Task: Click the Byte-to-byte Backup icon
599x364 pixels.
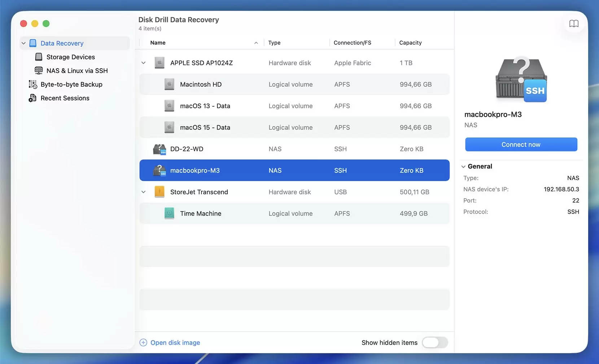Action: point(33,84)
